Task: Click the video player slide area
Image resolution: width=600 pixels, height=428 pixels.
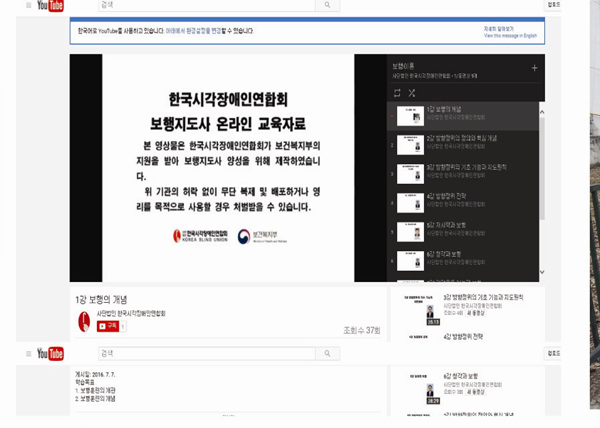Action: click(228, 168)
